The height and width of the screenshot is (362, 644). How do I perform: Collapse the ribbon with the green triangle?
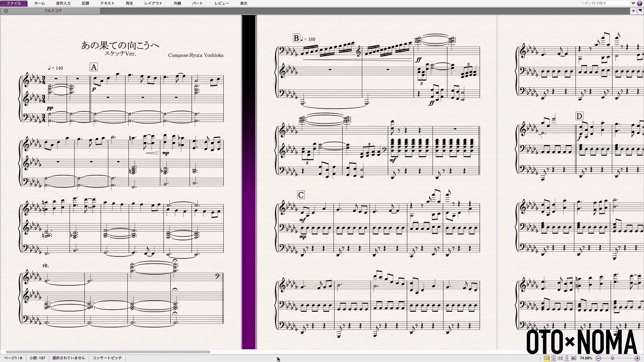tap(633, 3)
